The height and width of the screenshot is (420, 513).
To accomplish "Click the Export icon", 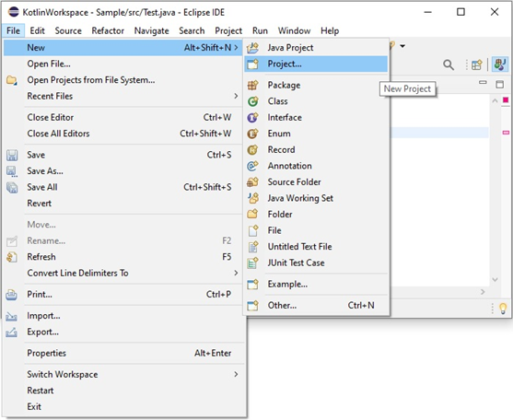I will pyautogui.click(x=11, y=332).
